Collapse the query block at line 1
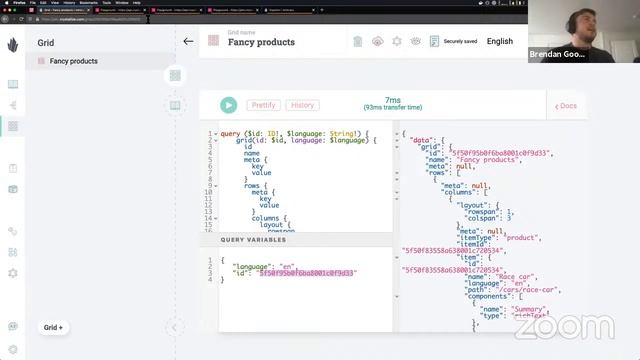 pos(216,134)
